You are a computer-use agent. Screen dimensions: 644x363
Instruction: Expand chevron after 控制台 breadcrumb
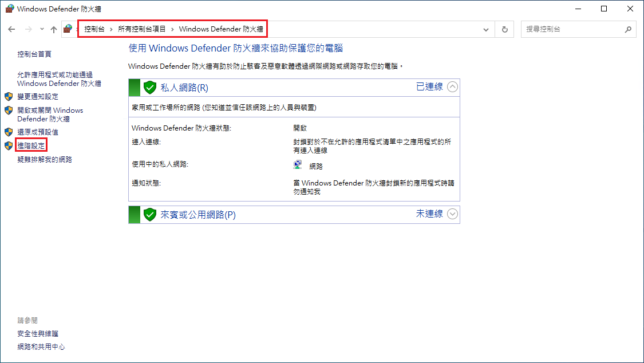coord(111,29)
